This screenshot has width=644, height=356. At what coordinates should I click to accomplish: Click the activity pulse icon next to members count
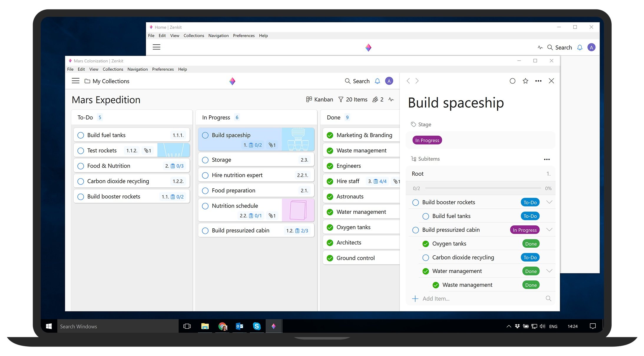tap(391, 99)
